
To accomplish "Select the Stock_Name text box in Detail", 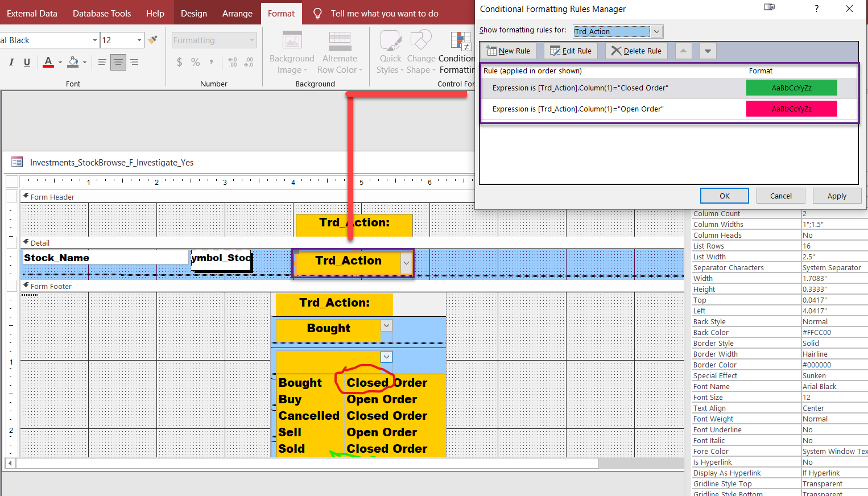I will (105, 258).
